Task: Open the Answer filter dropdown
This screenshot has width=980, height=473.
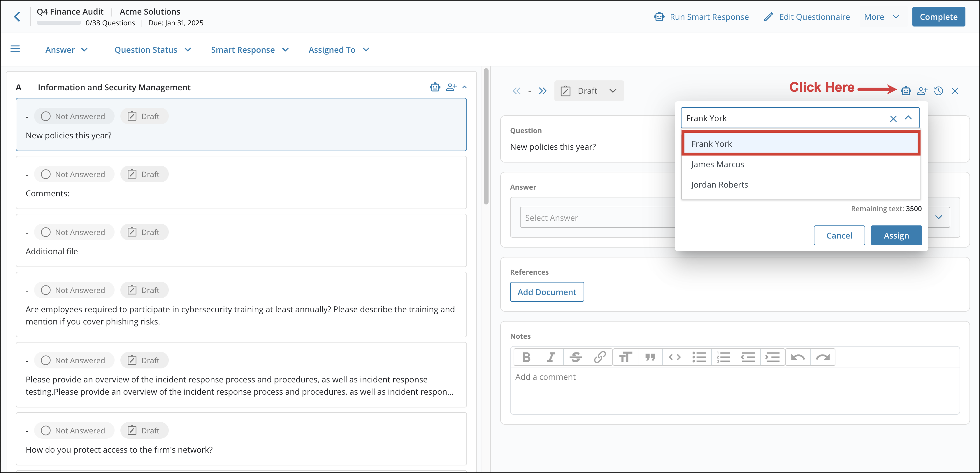Action: pyautogui.click(x=66, y=50)
